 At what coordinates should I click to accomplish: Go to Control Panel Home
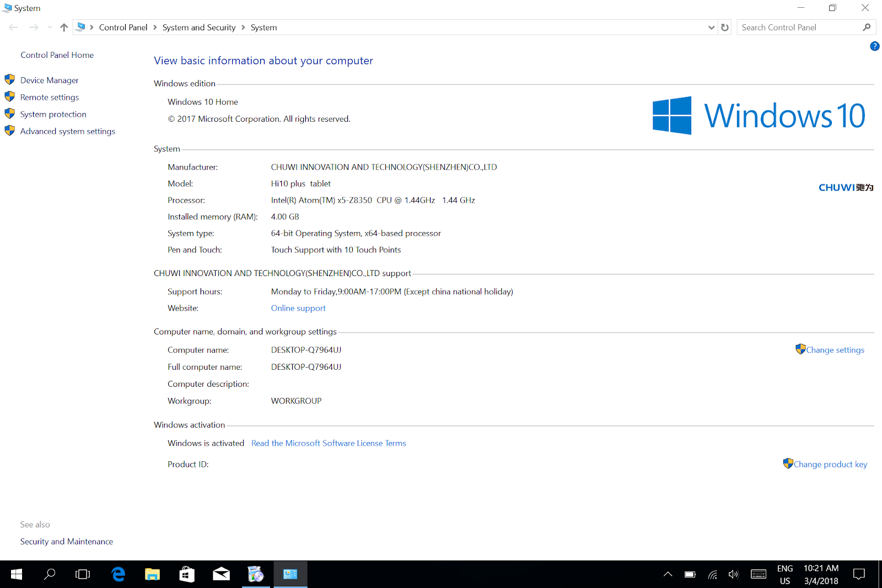tap(57, 55)
